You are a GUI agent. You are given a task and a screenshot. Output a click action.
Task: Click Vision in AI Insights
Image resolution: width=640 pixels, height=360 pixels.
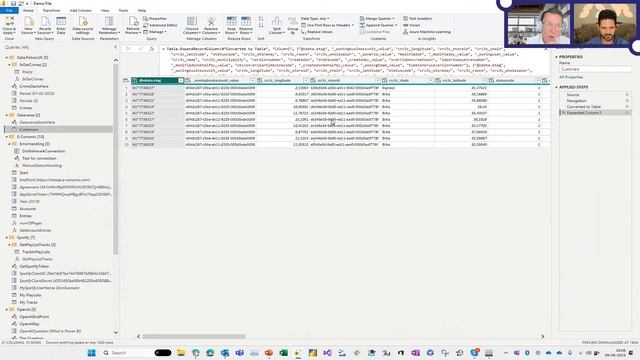click(411, 25)
